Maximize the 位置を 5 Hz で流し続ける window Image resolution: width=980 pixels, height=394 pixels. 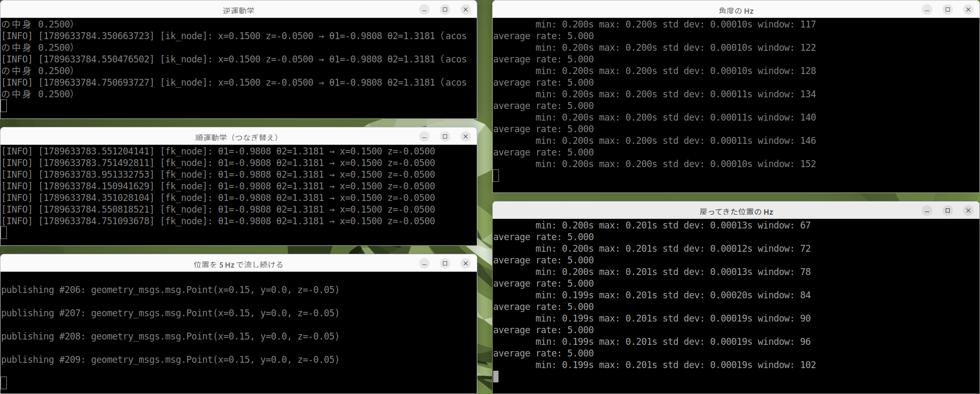click(x=445, y=263)
